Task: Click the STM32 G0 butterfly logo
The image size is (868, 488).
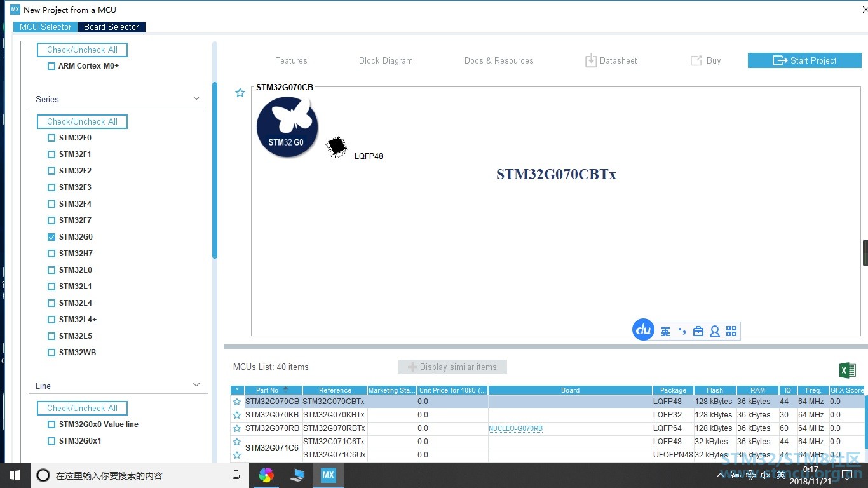Action: pyautogui.click(x=287, y=128)
